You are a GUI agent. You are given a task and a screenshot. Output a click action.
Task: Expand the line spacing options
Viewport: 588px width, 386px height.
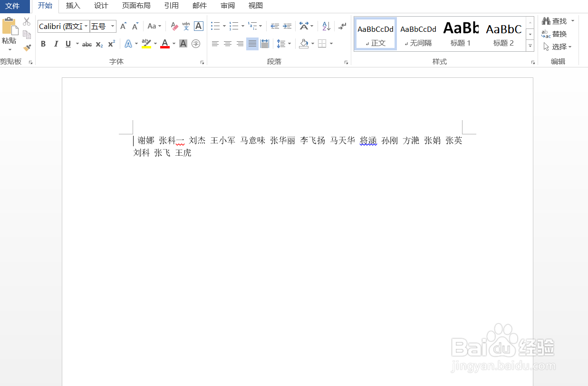point(289,44)
